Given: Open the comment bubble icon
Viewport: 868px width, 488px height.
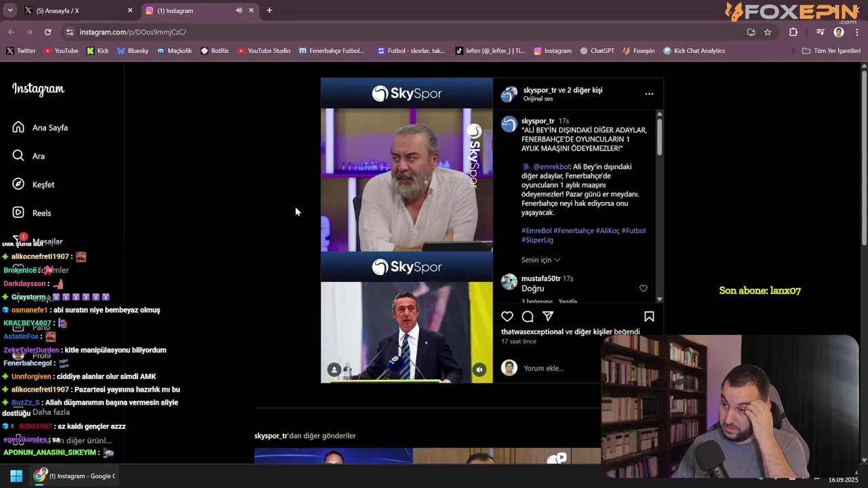Looking at the screenshot, I should pyautogui.click(x=528, y=317).
